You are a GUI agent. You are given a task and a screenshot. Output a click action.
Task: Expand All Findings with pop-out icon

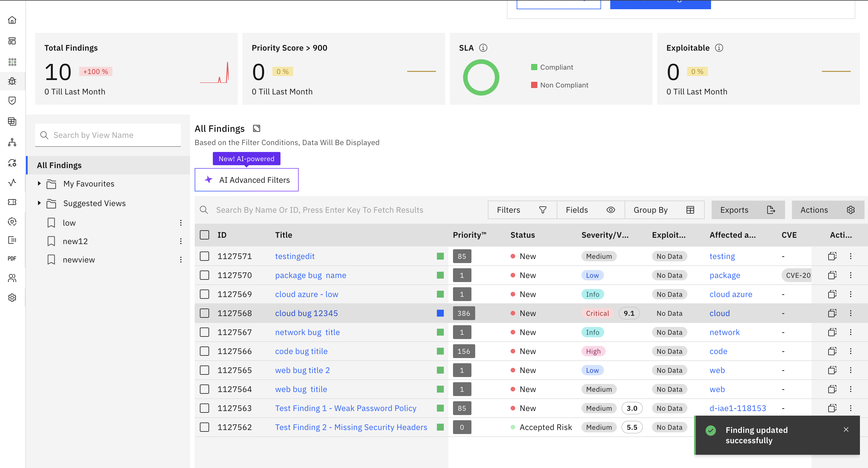point(256,129)
